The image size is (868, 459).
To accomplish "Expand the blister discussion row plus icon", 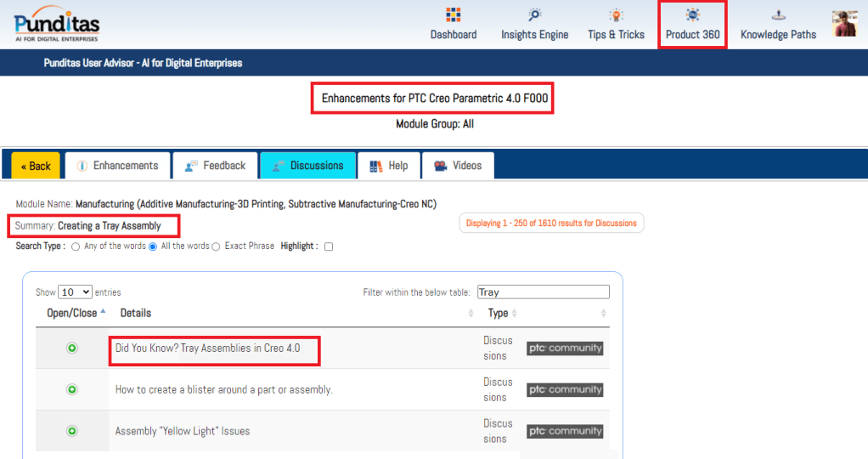I will [72, 389].
